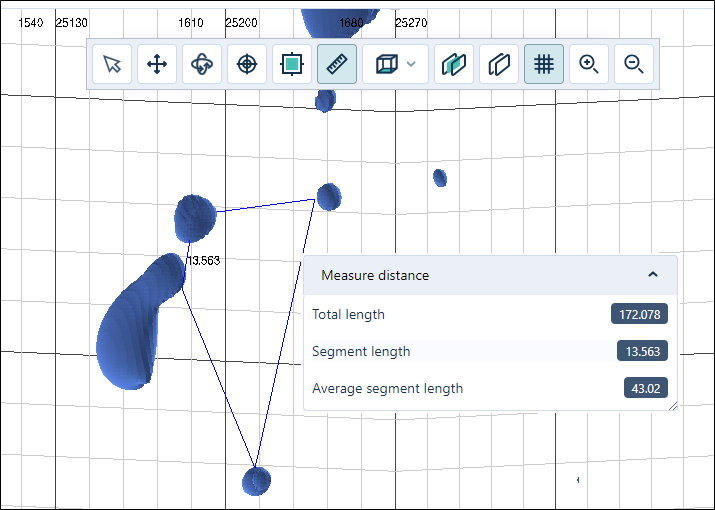Click the 13.563 label on the measure line

point(204,260)
